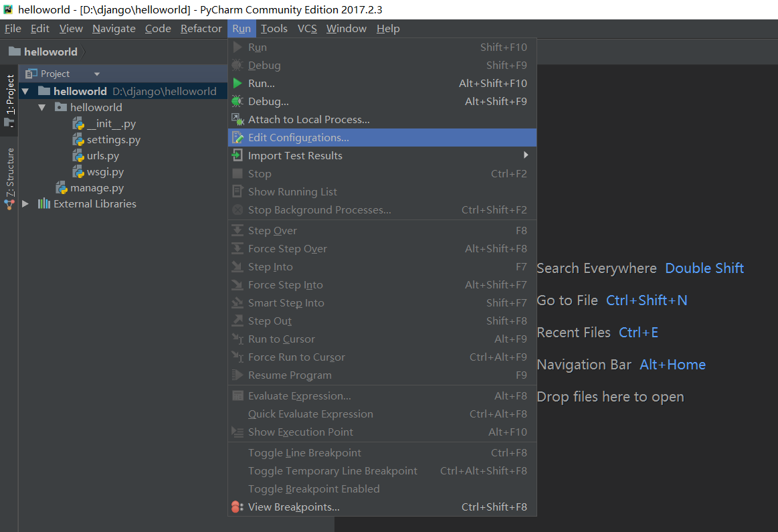
Task: Open the VCS menu
Action: [307, 29]
